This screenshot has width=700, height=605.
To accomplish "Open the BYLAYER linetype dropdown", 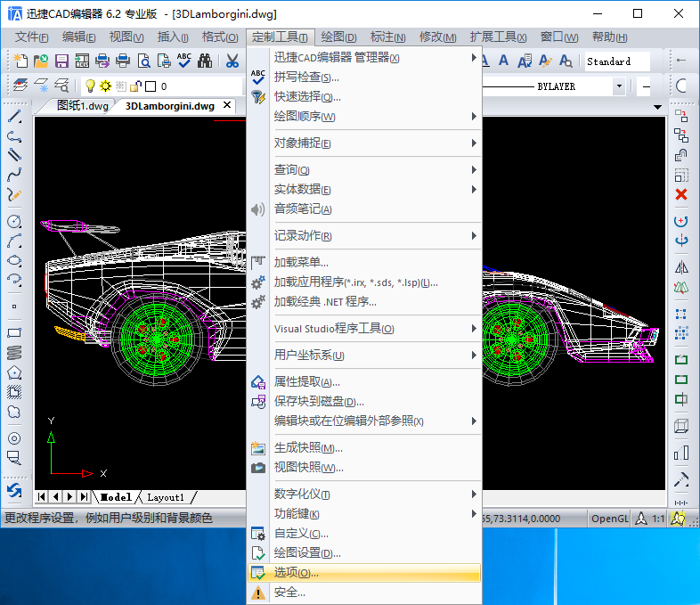I will 619,86.
